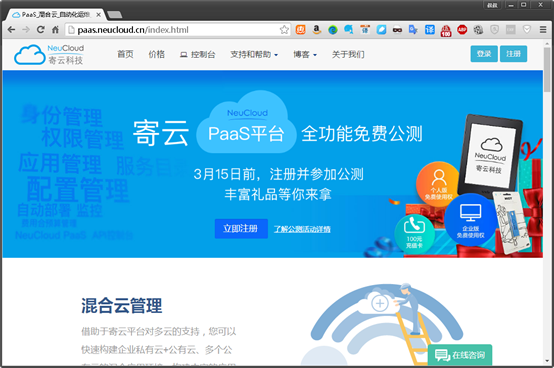Go to the browser home page icon

pyautogui.click(x=55, y=30)
